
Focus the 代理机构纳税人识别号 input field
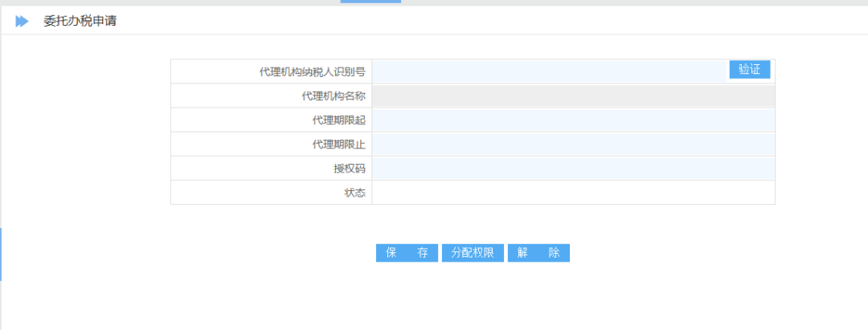[x=550, y=71]
